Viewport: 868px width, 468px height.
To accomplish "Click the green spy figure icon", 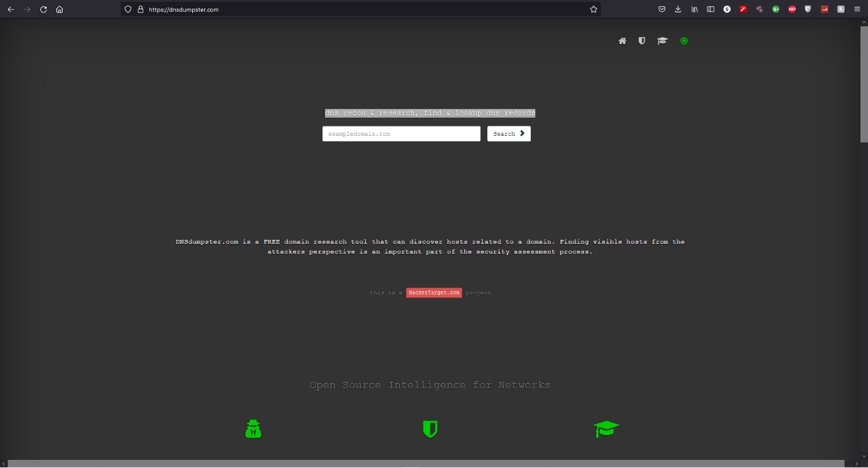I will [253, 429].
